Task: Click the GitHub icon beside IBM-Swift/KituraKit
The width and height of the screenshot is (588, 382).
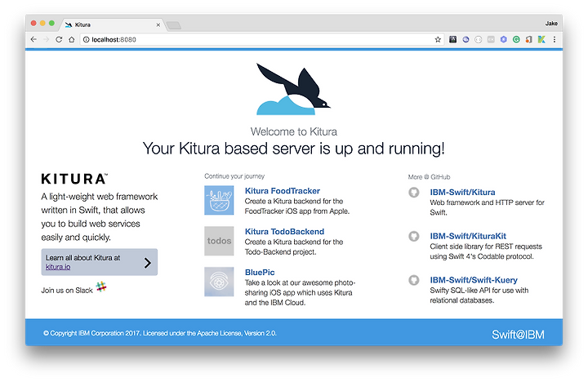Action: (413, 236)
